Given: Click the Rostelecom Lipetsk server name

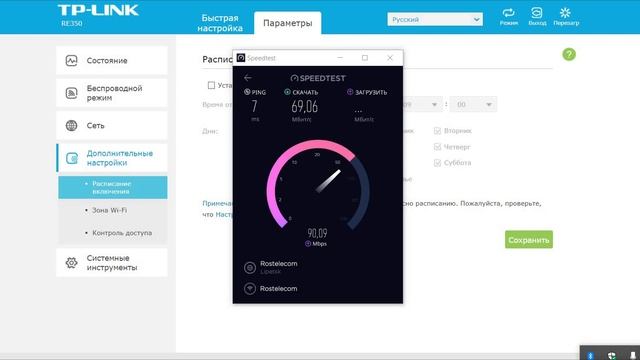Looking at the screenshot, I should [x=278, y=264].
